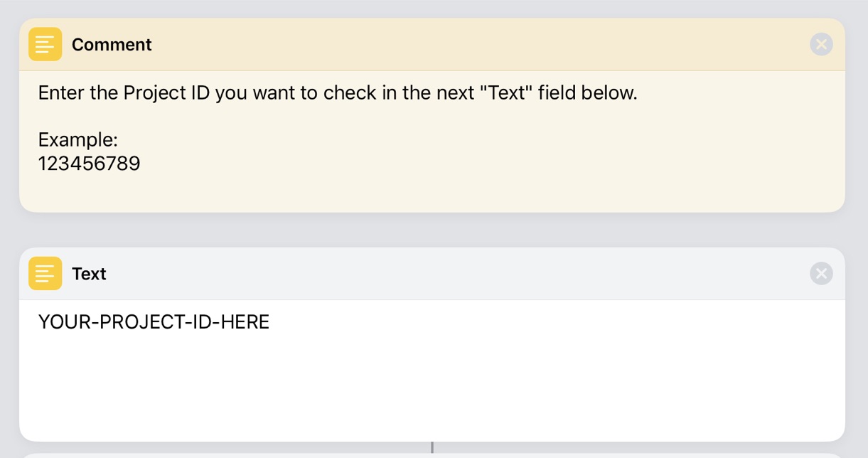Remove the Comment action with its X button
Viewport: 868px width, 458px height.
(x=821, y=43)
